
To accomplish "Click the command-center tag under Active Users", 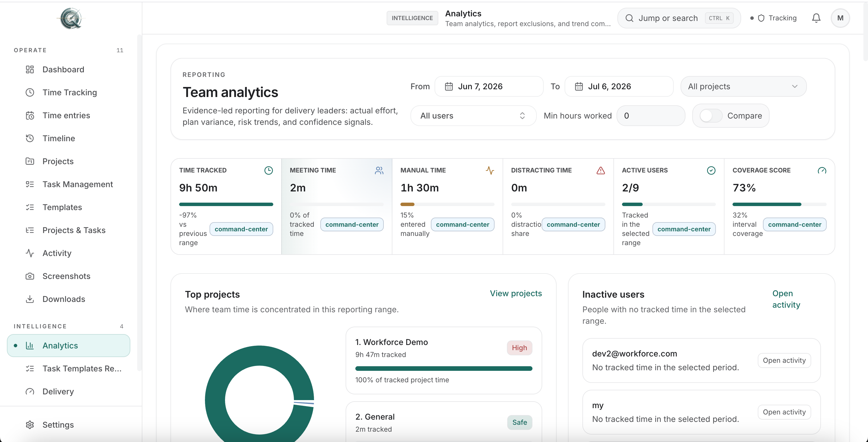I will tap(684, 229).
